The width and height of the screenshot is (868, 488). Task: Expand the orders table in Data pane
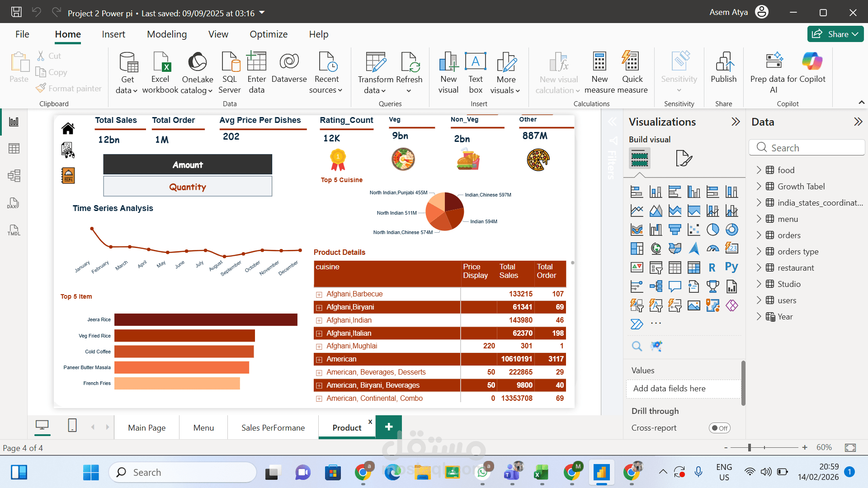(759, 235)
